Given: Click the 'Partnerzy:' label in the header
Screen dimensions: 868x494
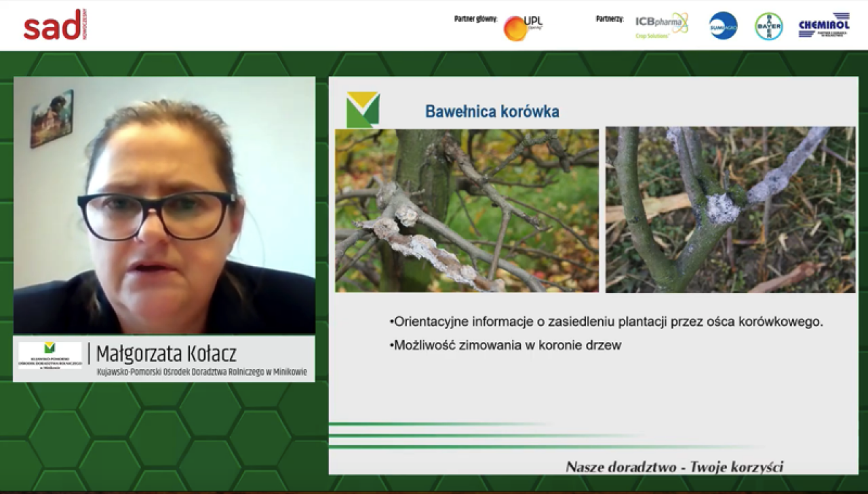Looking at the screenshot, I should click(609, 19).
